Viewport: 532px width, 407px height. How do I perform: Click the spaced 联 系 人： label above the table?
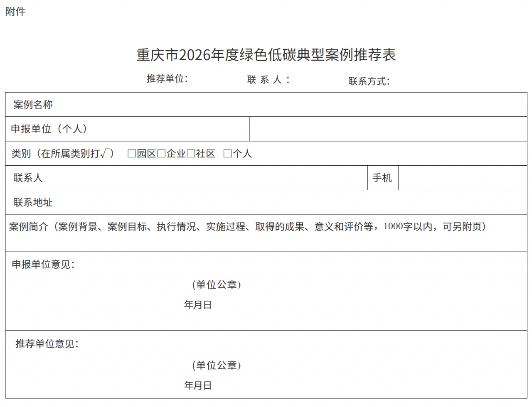tap(268, 80)
